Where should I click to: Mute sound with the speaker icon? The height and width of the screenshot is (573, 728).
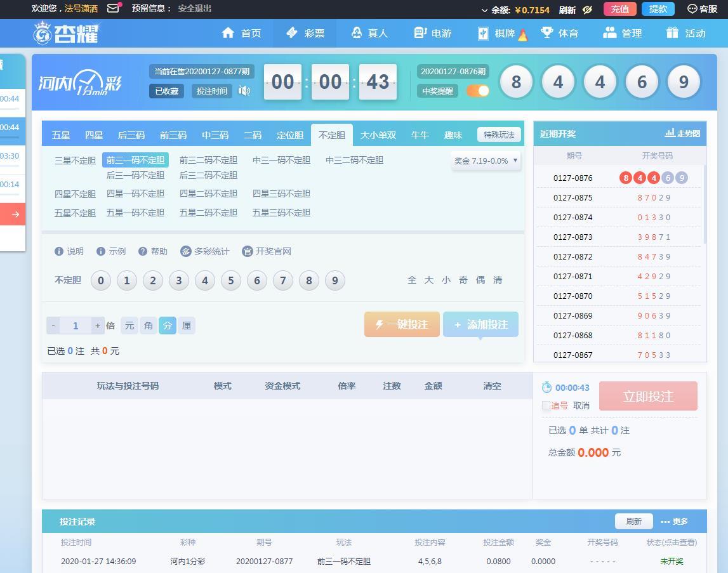click(x=244, y=91)
